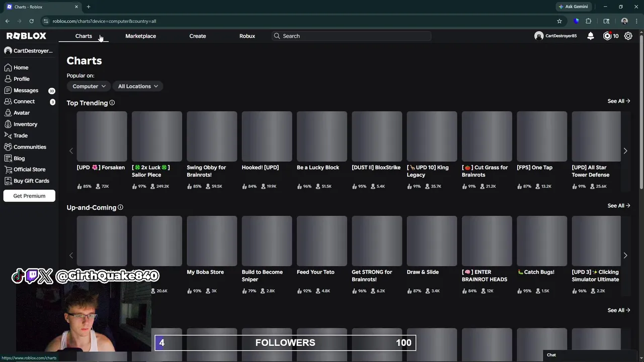Open a new browser tab
644x362 pixels.
point(88,7)
